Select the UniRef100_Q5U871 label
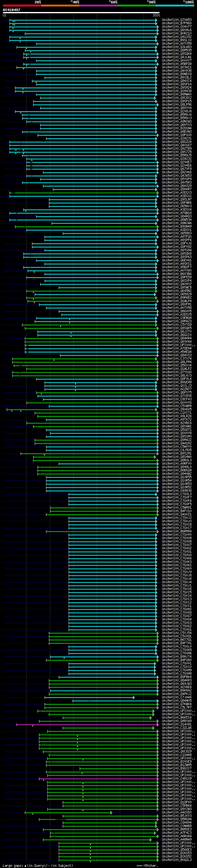Screen dimensions: 197x868 point(177,430)
